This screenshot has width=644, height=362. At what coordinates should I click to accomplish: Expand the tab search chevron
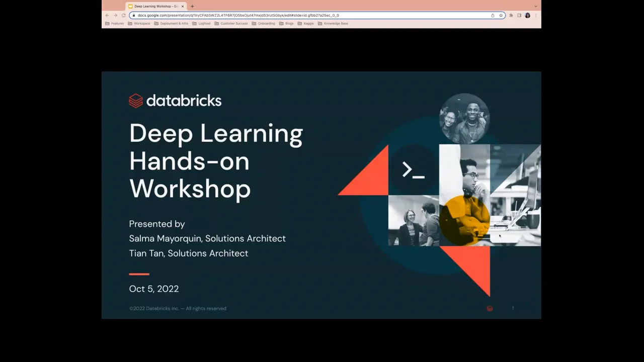535,7
